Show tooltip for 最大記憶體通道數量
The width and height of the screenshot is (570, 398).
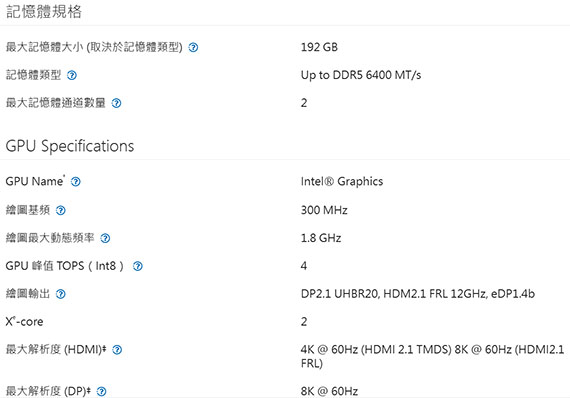(x=116, y=103)
